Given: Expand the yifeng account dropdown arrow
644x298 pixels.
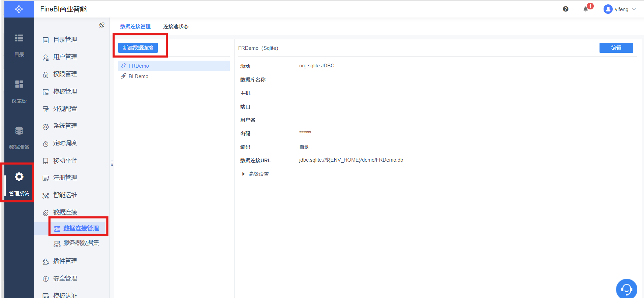Looking at the screenshot, I should point(634,9).
